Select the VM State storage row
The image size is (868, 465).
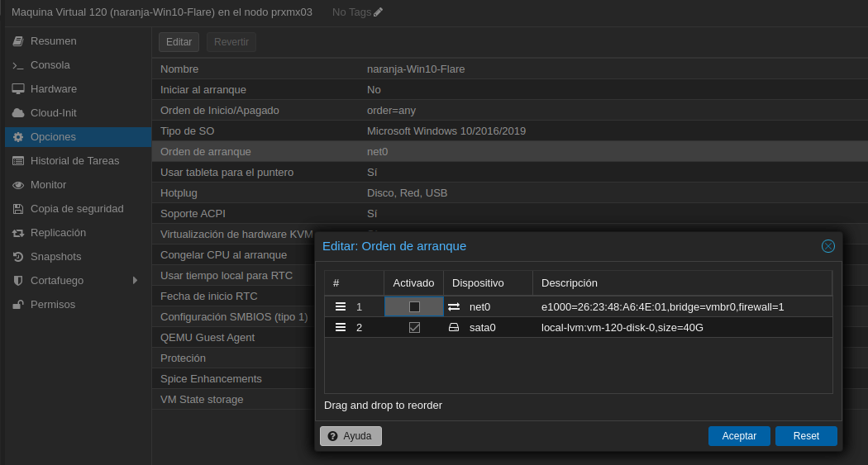tap(233, 399)
